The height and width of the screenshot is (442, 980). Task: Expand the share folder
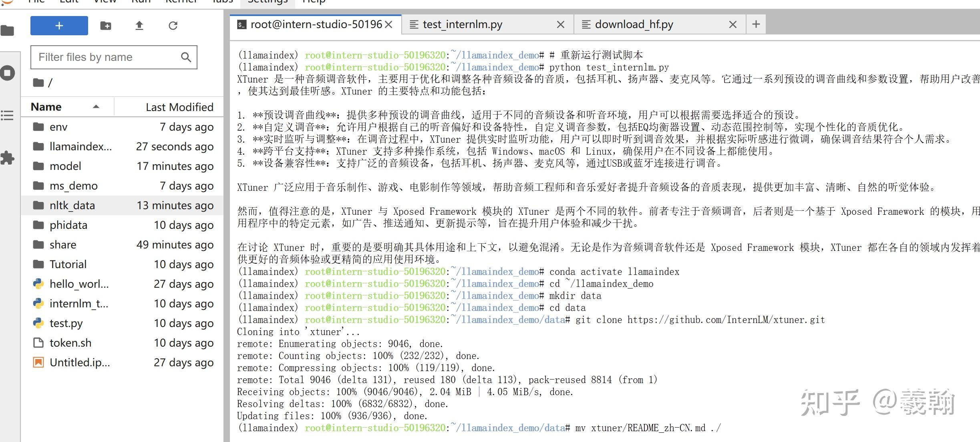click(62, 244)
